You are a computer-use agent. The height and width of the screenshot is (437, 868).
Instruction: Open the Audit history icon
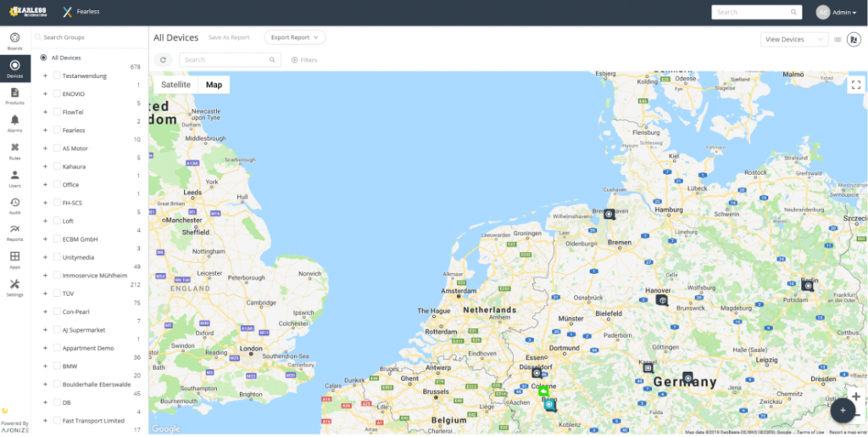[x=14, y=205]
